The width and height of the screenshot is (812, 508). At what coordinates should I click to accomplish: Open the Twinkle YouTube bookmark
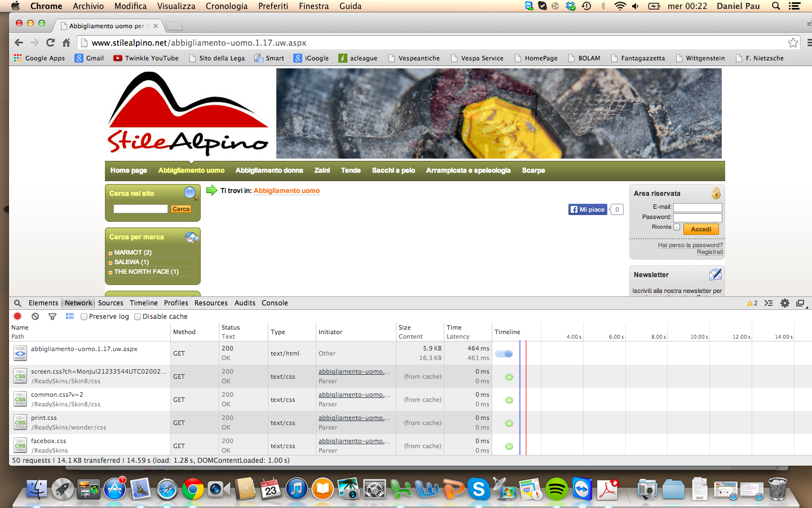coord(146,58)
